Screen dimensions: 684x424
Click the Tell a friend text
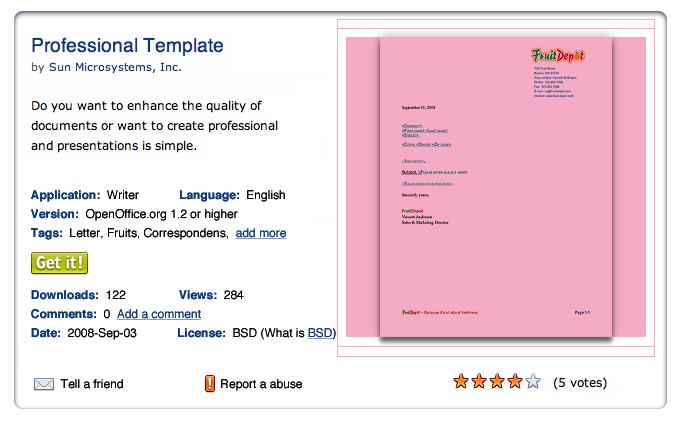click(92, 384)
